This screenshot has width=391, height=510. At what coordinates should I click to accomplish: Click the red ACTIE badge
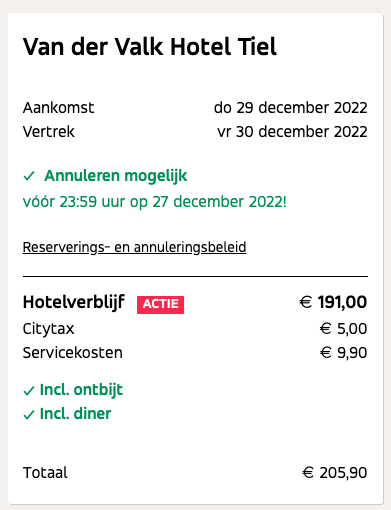coord(160,305)
